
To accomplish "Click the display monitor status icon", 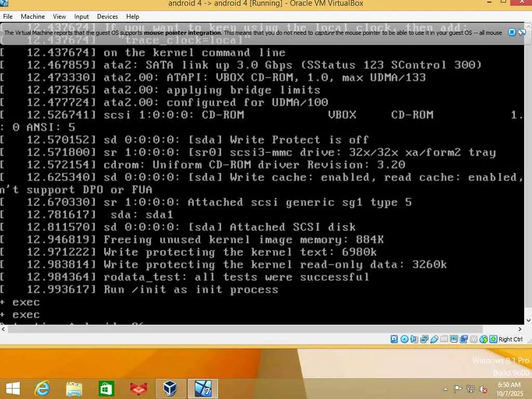I will (x=454, y=339).
